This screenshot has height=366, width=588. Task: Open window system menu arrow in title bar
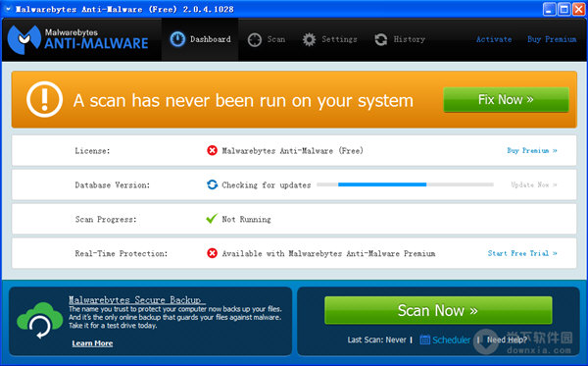pyautogui.click(x=8, y=9)
